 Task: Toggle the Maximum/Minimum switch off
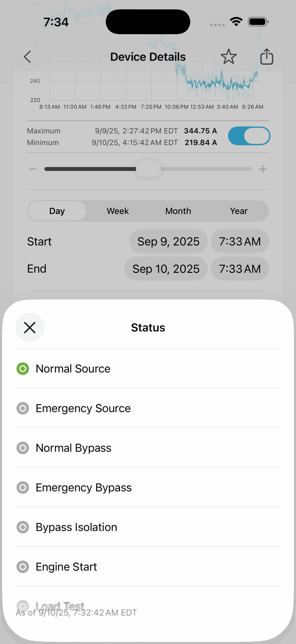249,136
